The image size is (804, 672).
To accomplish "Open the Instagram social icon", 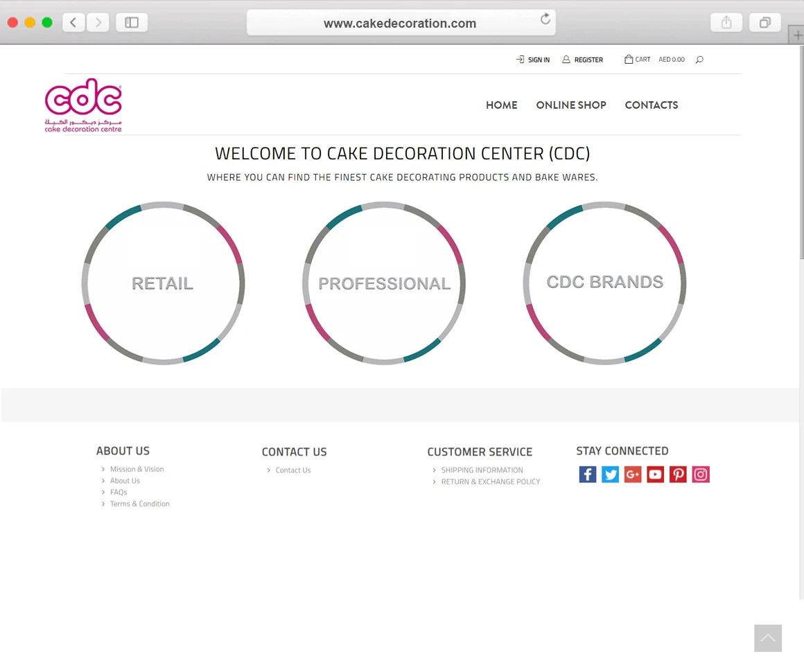I will (x=701, y=474).
